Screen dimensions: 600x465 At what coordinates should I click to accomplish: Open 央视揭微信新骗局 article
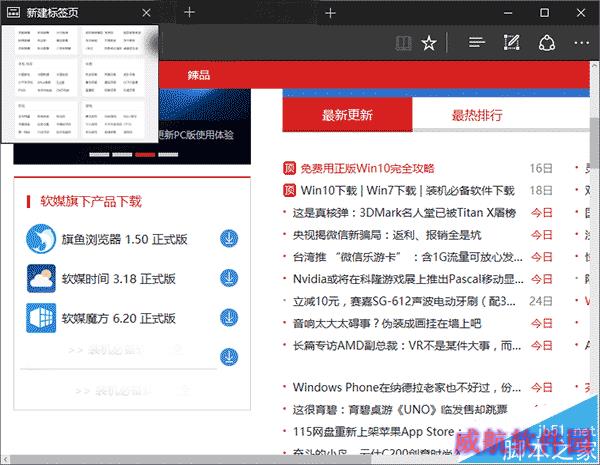tap(387, 235)
